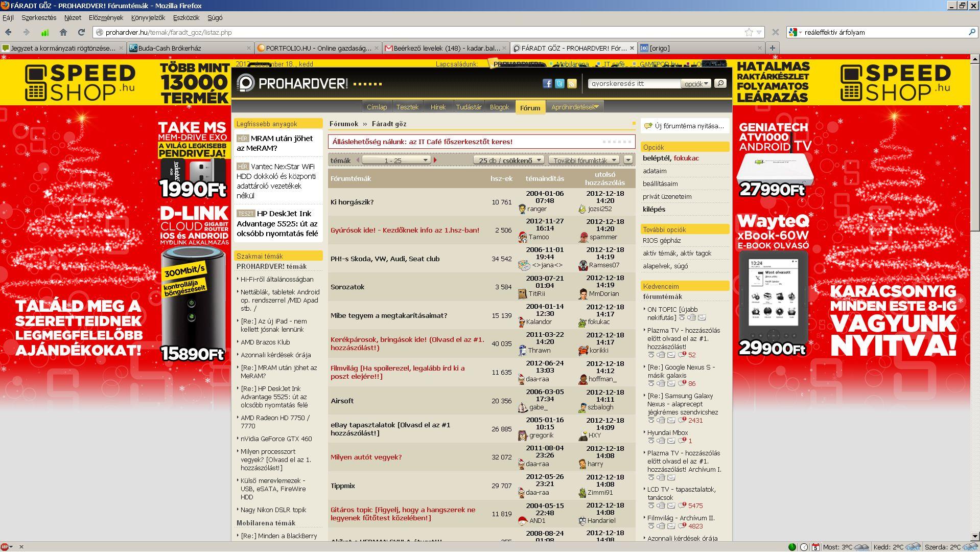Open the RSS feed icon in the header
Viewport: 980px width, 552px height.
coord(572,83)
